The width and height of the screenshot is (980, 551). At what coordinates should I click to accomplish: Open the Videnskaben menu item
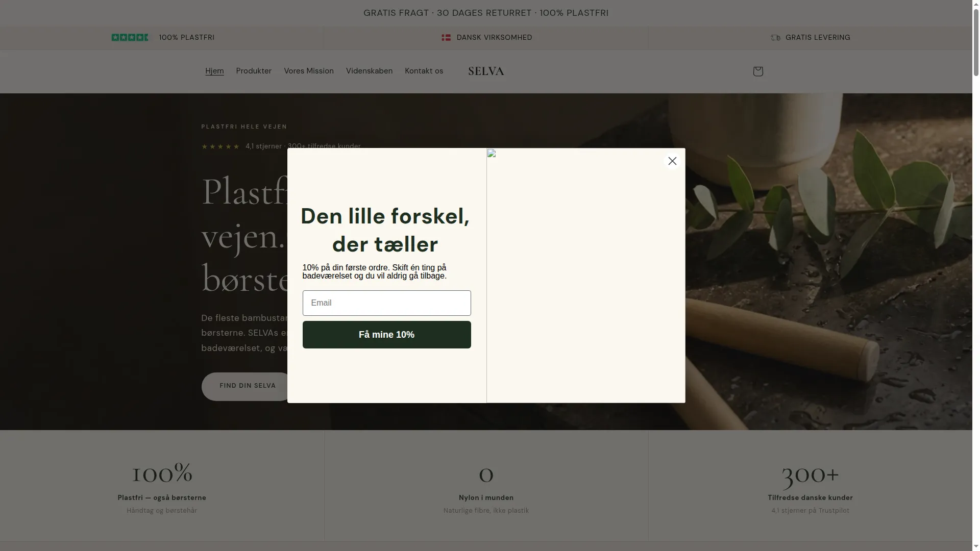[x=369, y=71]
